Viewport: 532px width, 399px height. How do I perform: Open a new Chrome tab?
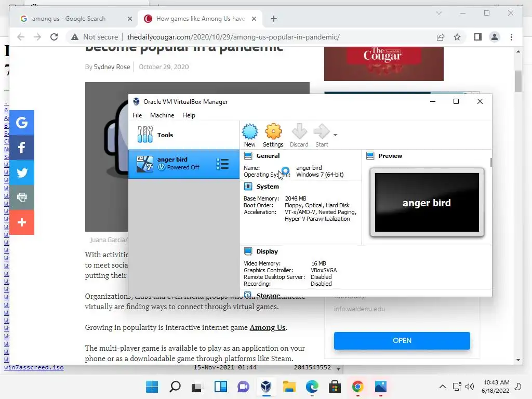click(274, 19)
